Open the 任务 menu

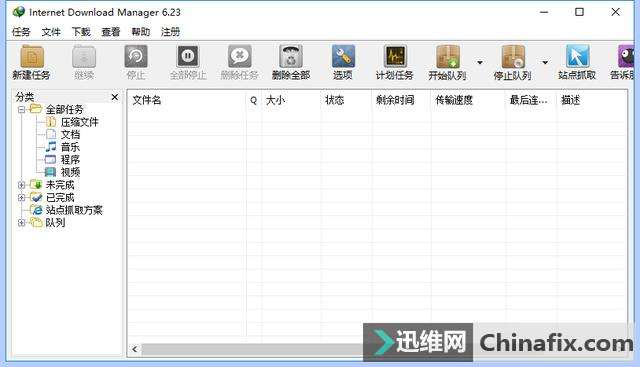pos(21,32)
